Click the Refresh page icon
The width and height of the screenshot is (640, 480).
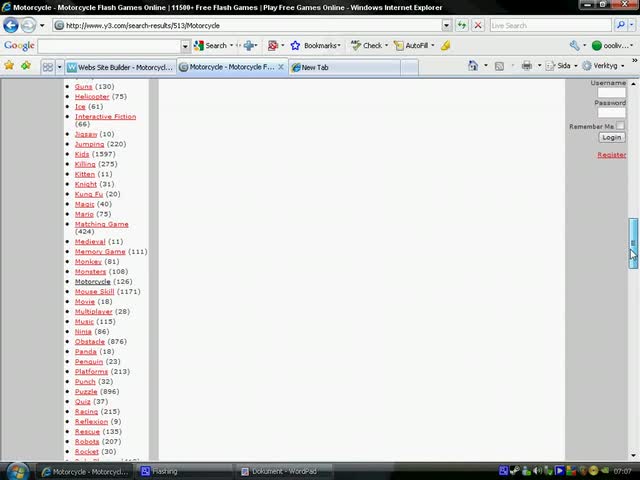[462, 25]
